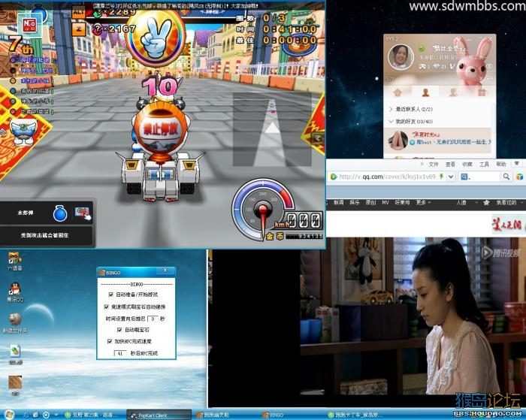Click the lightning speed icon in address bar

click(442, 177)
